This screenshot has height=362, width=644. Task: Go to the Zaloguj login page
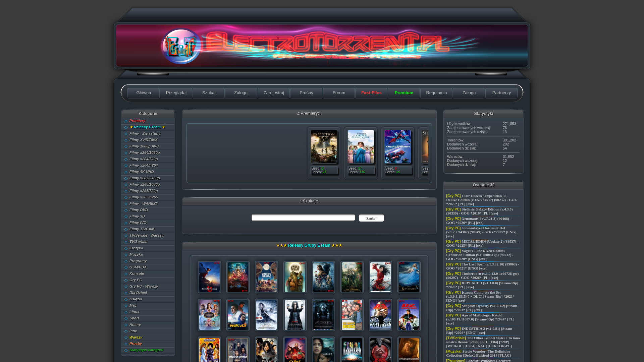[241, 93]
